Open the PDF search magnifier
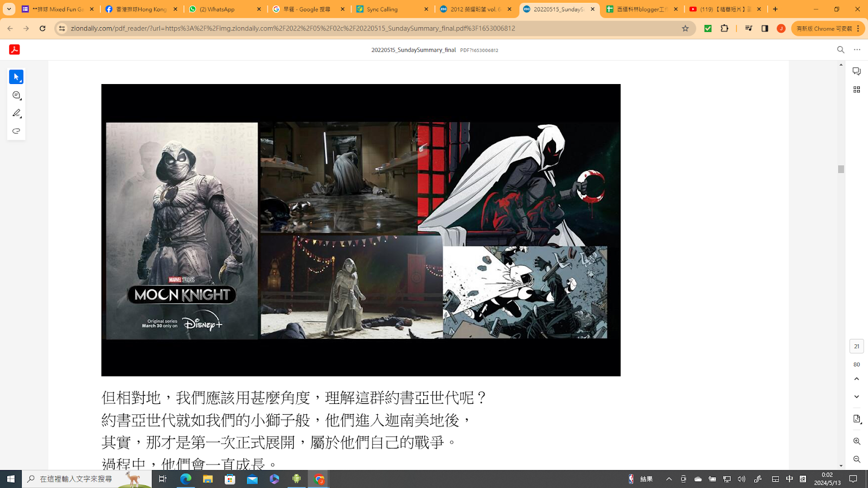The image size is (868, 488). tap(841, 50)
